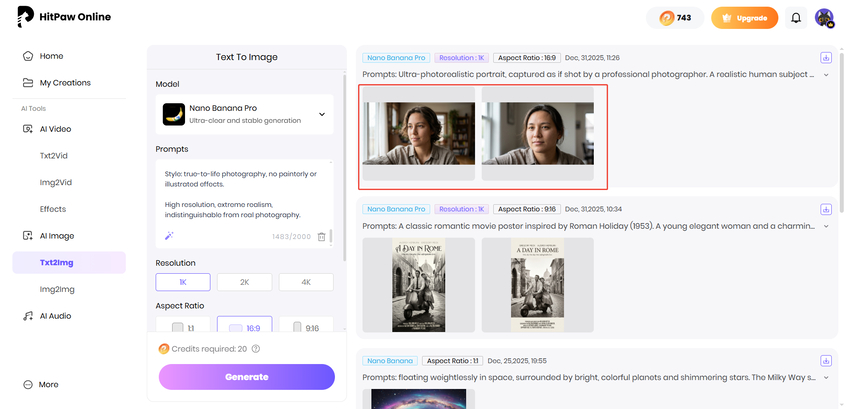This screenshot has width=854, height=409.
Task: Click the Aspect Ratio 1:1 tag
Action: (453, 361)
